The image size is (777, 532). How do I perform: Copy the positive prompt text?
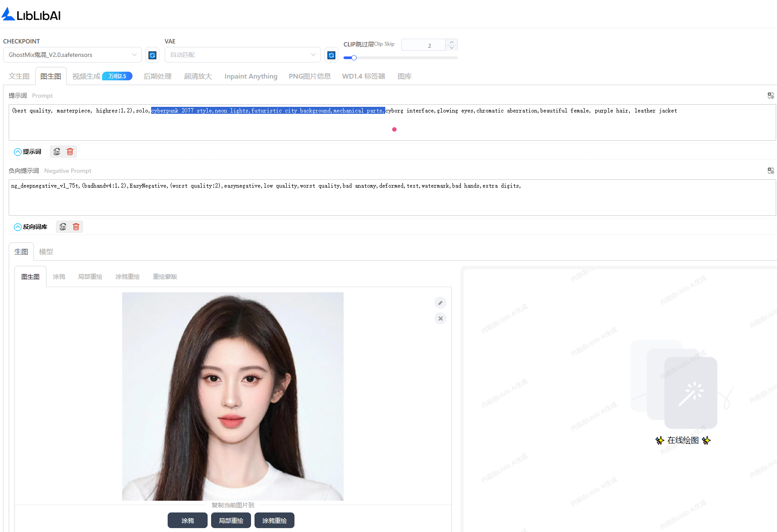click(57, 152)
